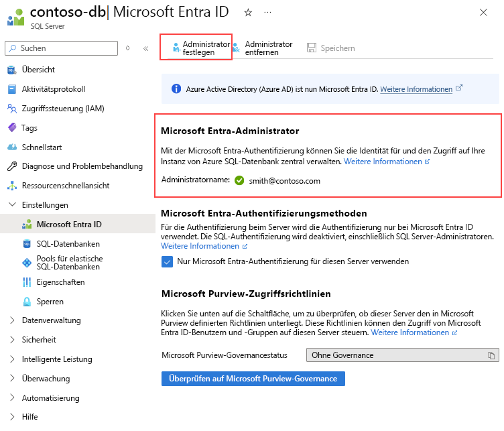Click the Übersicht SQL icon in sidebar

[x=12, y=70]
